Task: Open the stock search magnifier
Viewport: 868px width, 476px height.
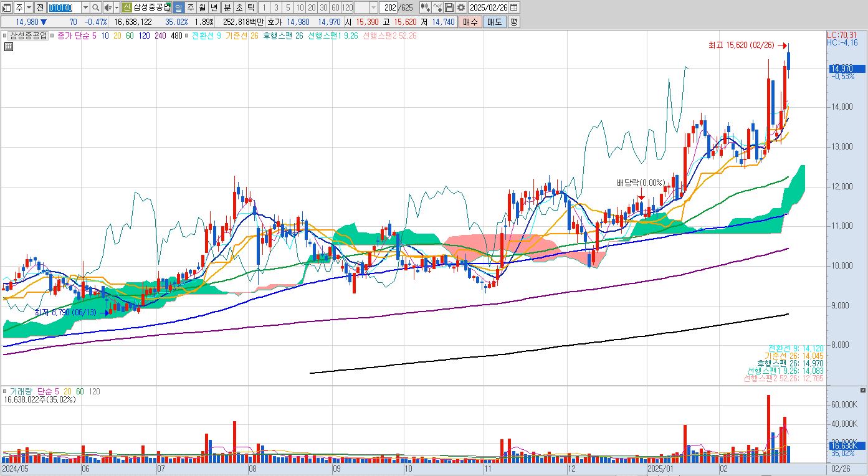Action: click(x=95, y=7)
